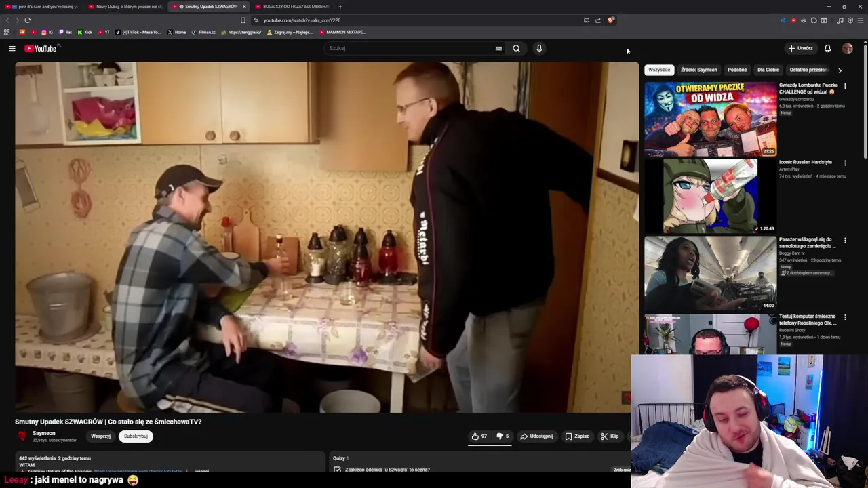Click the Subskrybuj button
Viewport: 868px width, 488px height.
pos(136,436)
